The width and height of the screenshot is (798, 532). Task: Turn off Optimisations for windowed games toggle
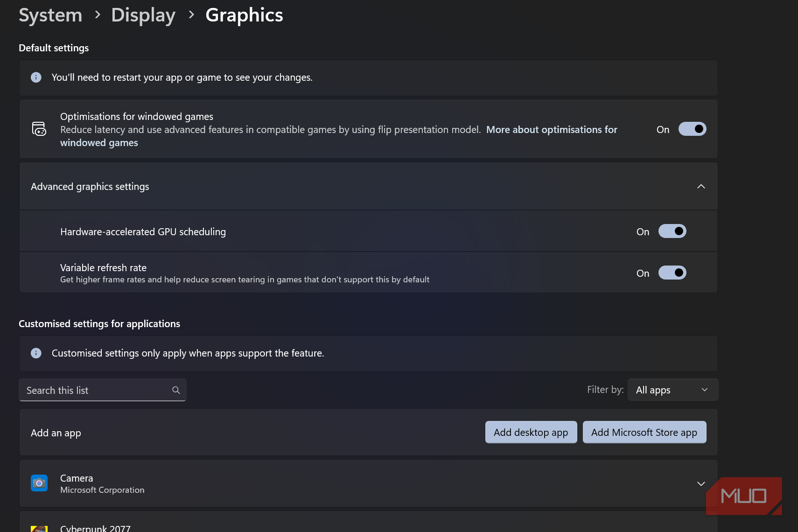[692, 129]
